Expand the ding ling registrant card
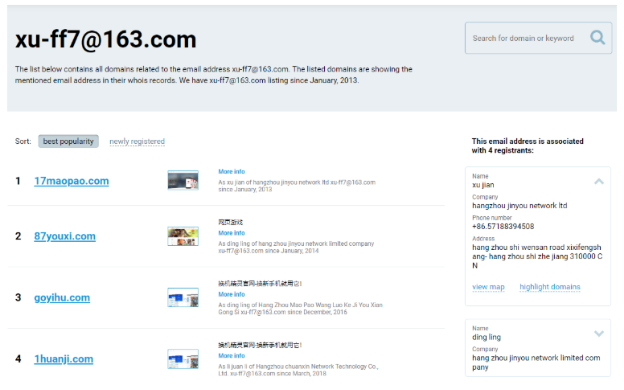624x390 pixels. tap(599, 333)
